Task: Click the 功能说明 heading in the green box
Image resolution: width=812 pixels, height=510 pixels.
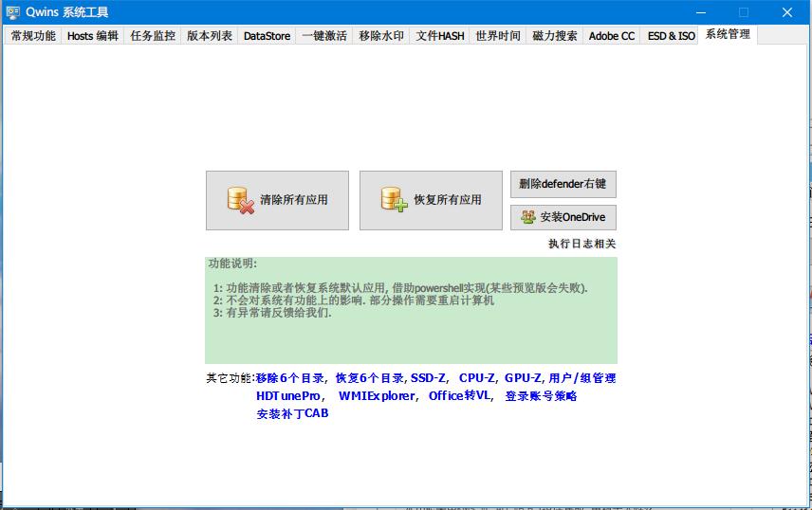Action: pos(232,263)
